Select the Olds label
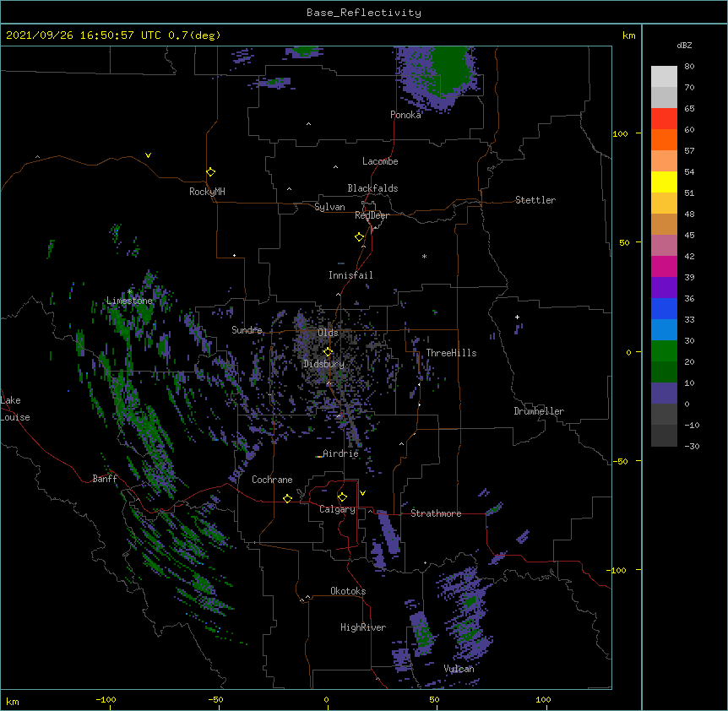 tap(328, 333)
